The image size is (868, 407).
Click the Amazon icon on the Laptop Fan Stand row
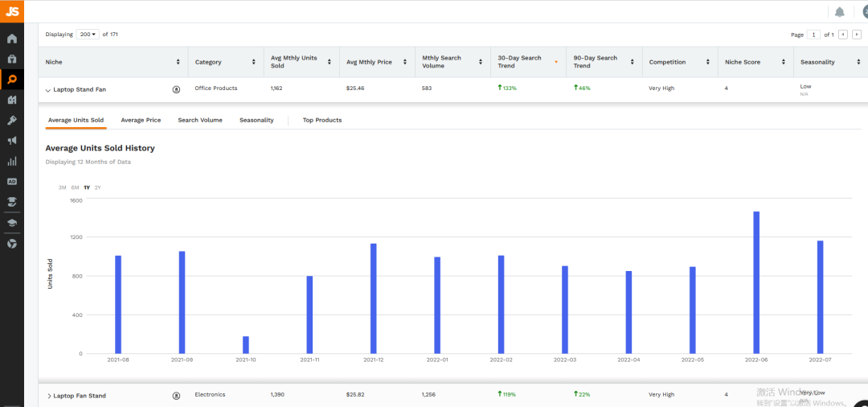coord(177,396)
